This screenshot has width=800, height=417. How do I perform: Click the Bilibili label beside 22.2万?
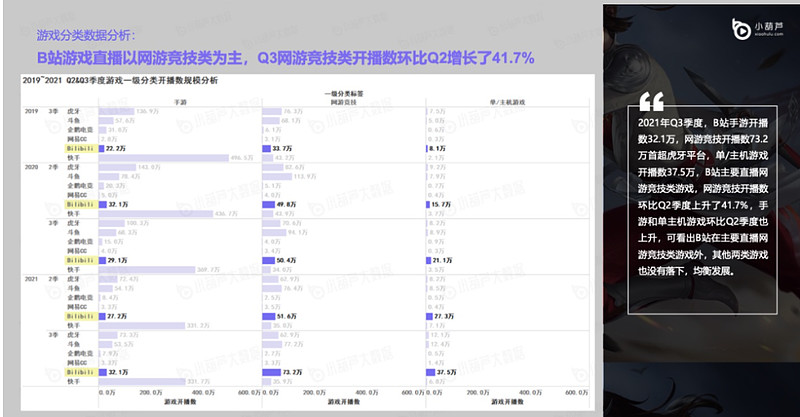pos(81,149)
